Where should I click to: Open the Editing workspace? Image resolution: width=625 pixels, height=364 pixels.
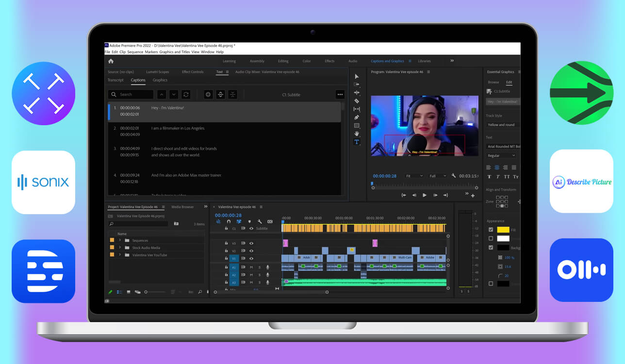(283, 61)
